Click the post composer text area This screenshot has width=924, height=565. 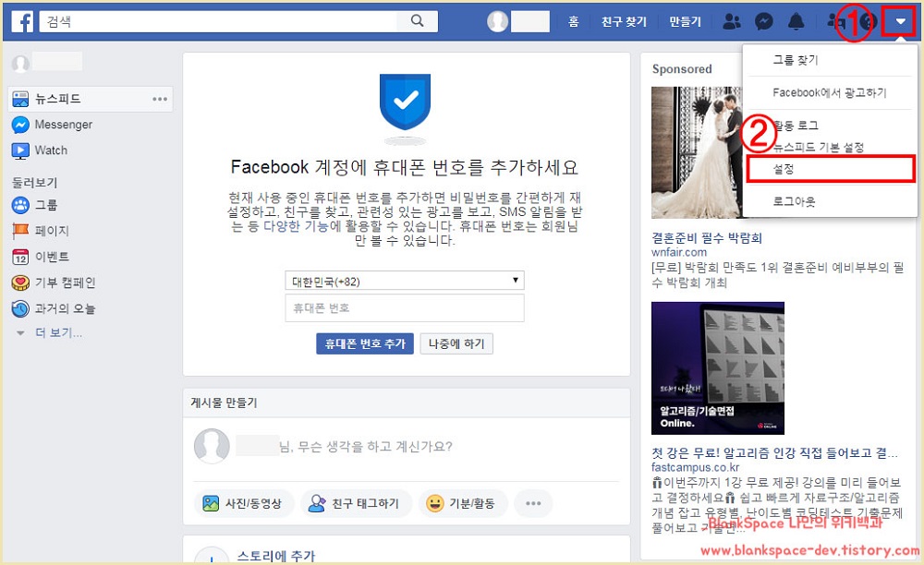[365, 447]
